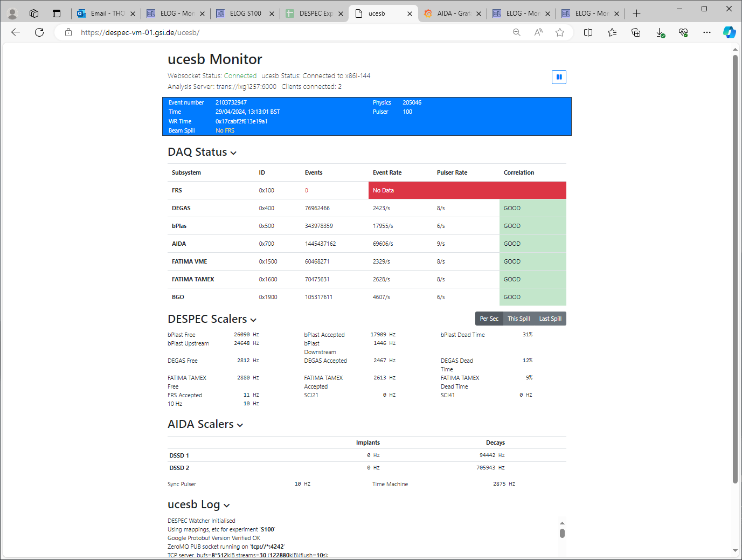Open the browser profile menu
Viewport: 742px width, 560px height.
click(12, 13)
